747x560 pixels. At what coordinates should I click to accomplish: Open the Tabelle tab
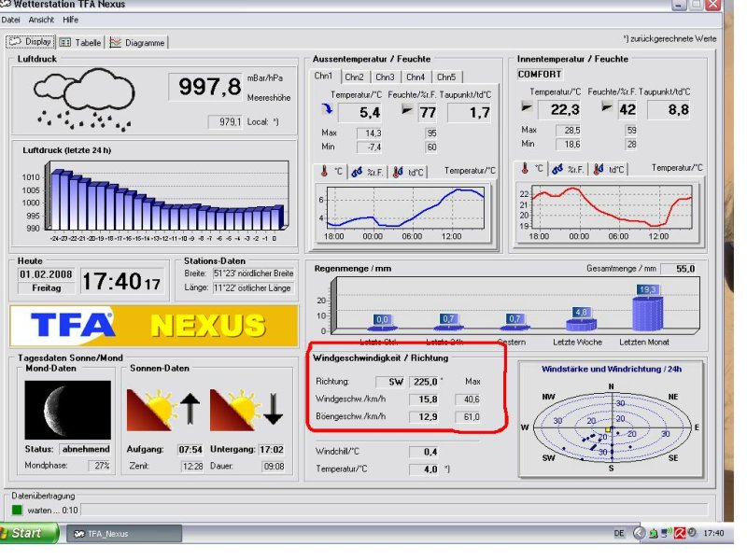click(80, 42)
